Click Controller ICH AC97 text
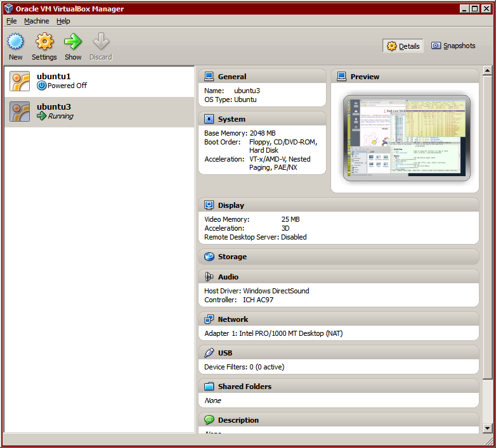496x448 pixels. [x=239, y=300]
